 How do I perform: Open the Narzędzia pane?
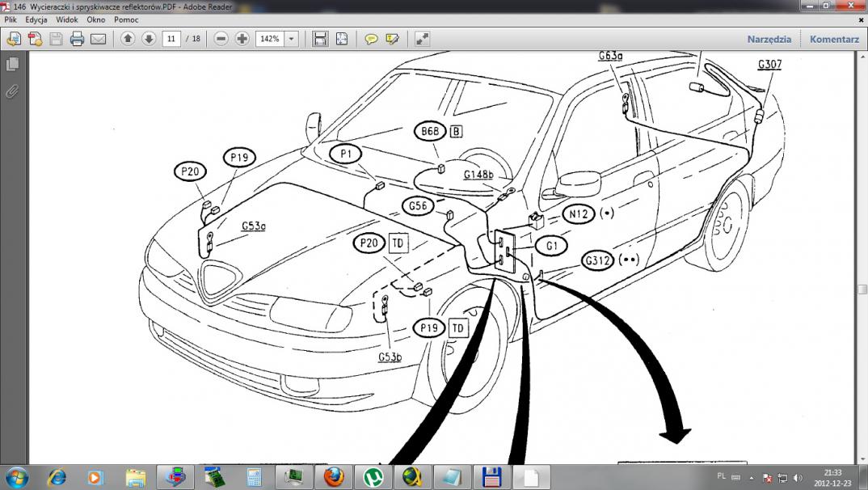(769, 39)
